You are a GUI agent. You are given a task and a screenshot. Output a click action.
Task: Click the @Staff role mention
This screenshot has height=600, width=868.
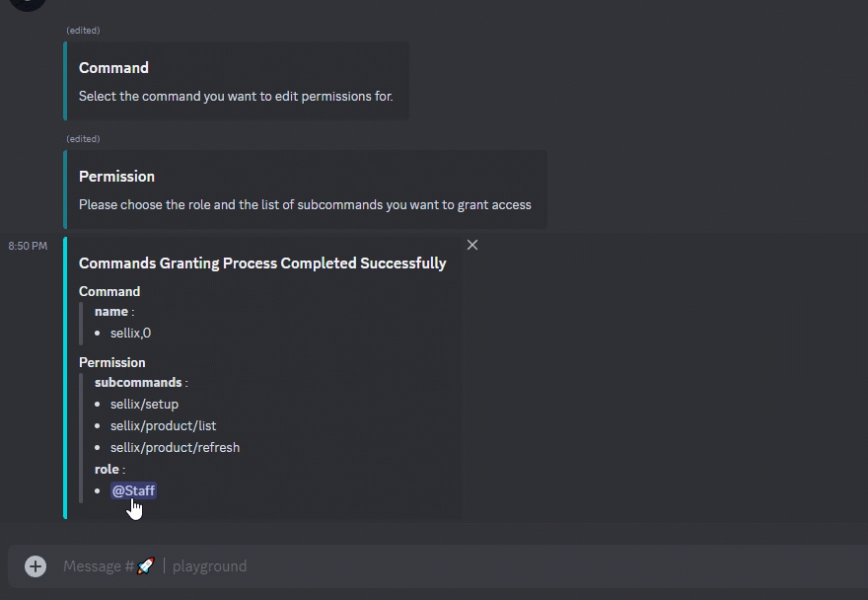[133, 490]
